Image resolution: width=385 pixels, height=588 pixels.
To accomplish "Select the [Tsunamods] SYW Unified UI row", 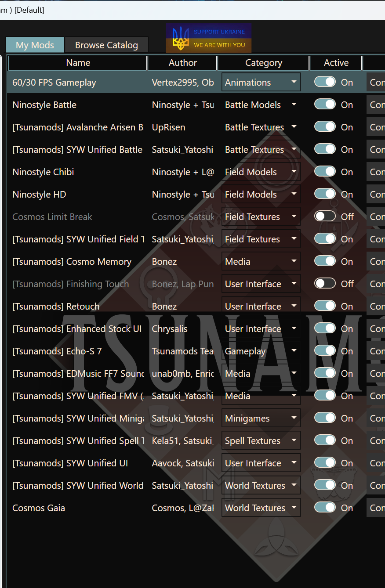I will 196,463.
